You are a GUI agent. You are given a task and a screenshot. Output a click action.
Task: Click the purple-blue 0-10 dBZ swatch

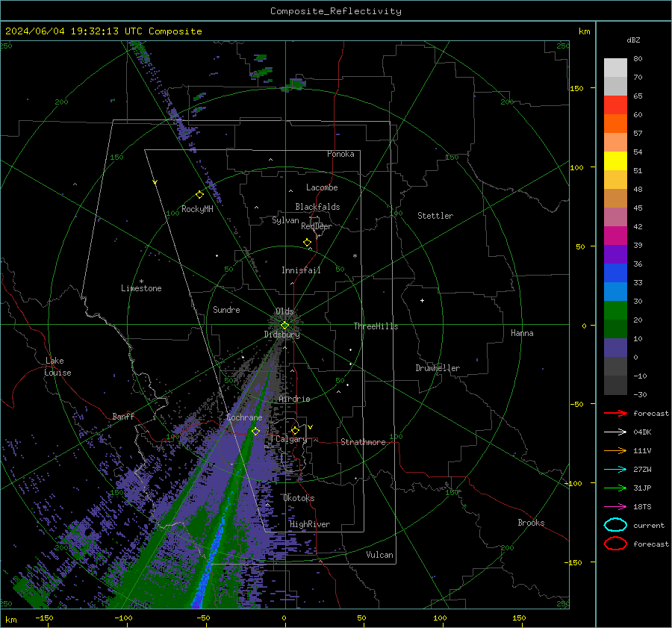click(615, 348)
